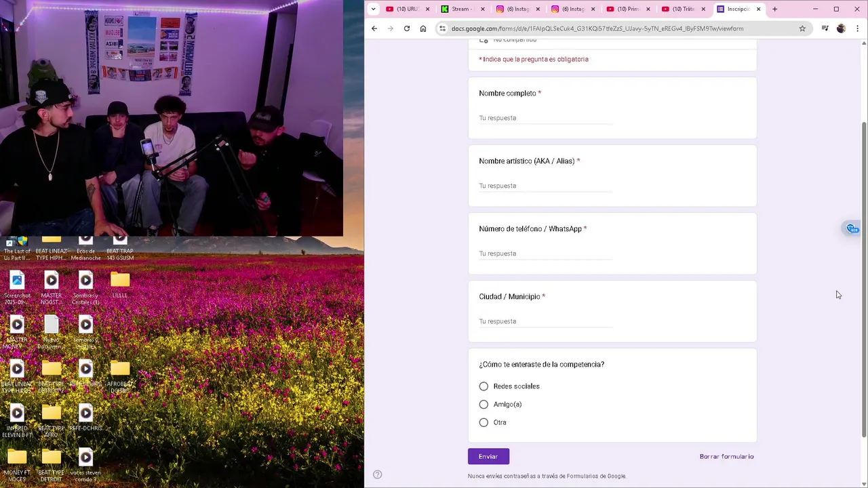This screenshot has width=868, height=488.
Task: Click the Formularios de Google notice text
Action: click(x=547, y=476)
